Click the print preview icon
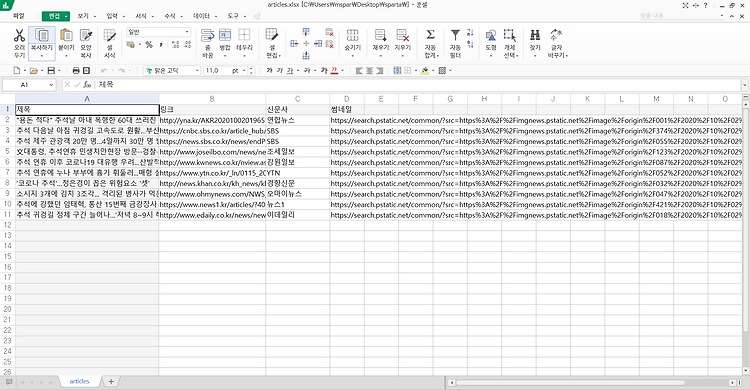This screenshot has width=750, height=390. click(87, 70)
